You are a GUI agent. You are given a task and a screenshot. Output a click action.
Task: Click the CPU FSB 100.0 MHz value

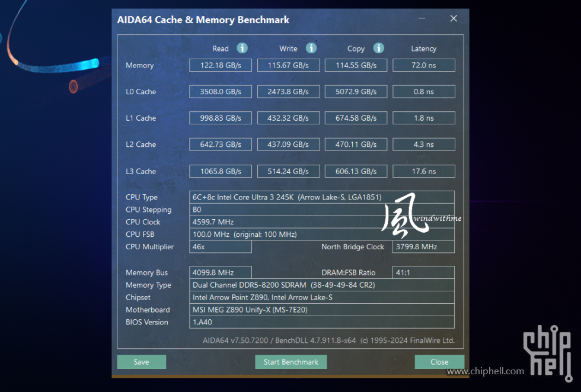321,234
